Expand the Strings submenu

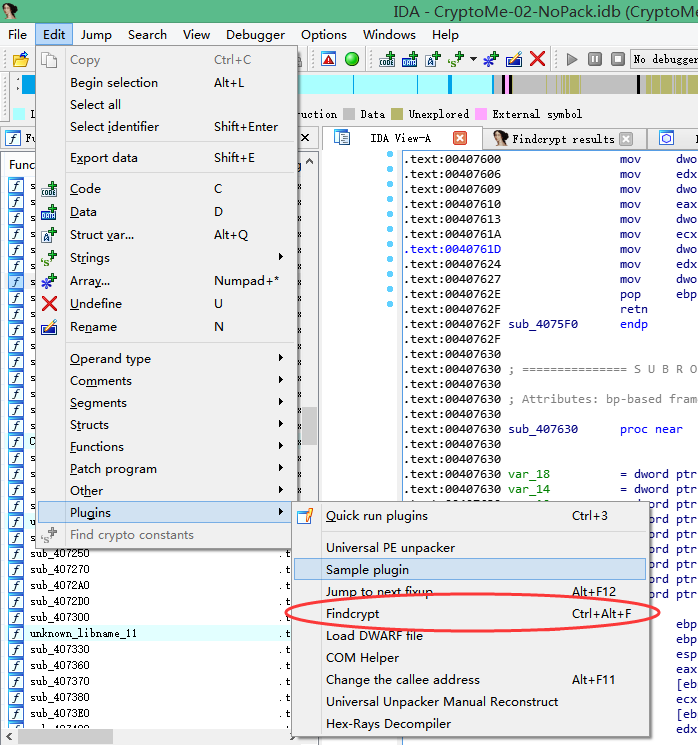(166, 258)
